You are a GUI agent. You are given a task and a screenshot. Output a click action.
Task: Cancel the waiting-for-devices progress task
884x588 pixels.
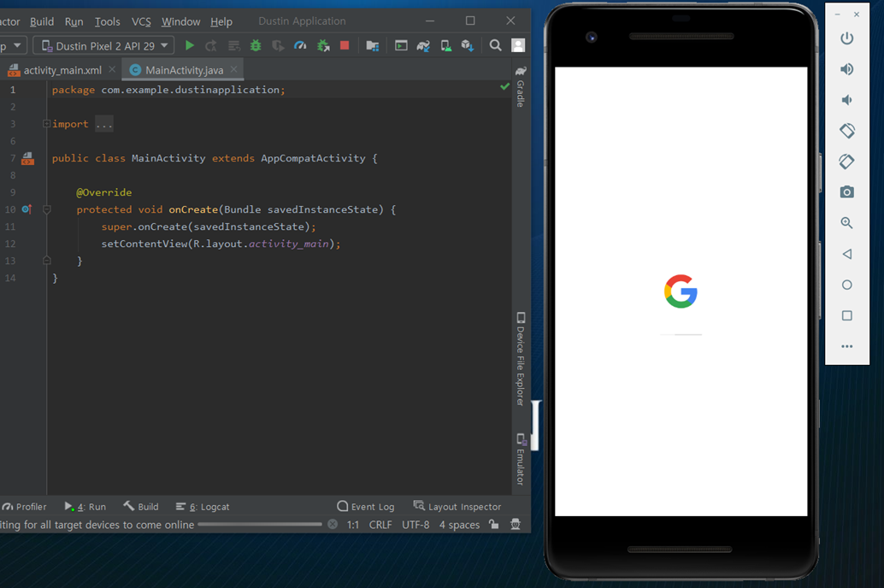[x=333, y=524]
